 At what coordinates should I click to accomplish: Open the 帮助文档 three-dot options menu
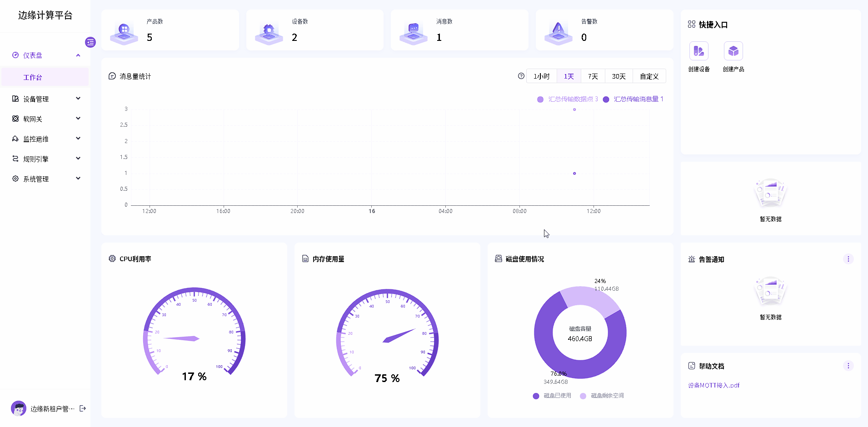click(x=848, y=366)
